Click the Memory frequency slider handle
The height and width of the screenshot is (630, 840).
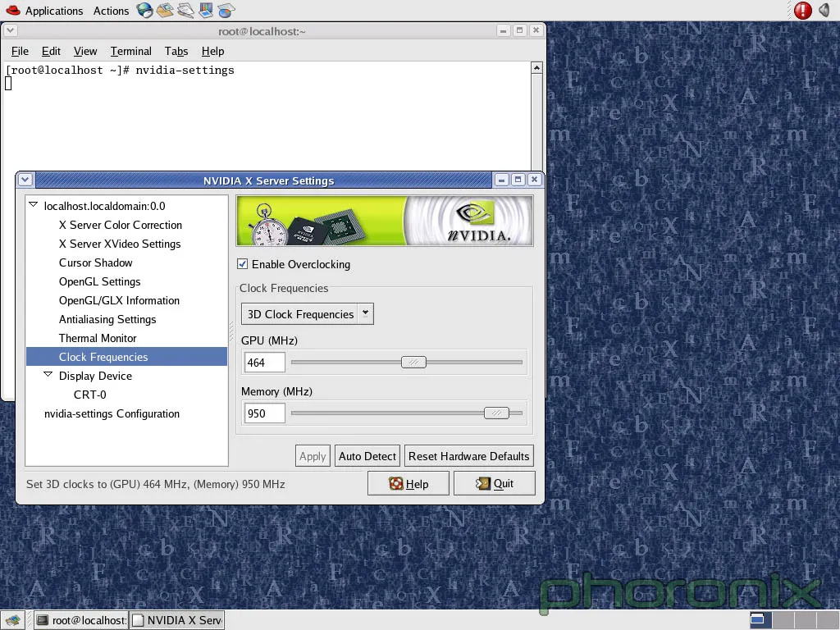click(x=496, y=413)
